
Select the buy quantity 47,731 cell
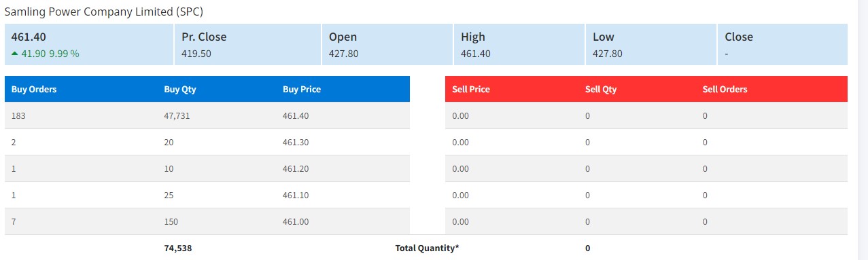[177, 116]
